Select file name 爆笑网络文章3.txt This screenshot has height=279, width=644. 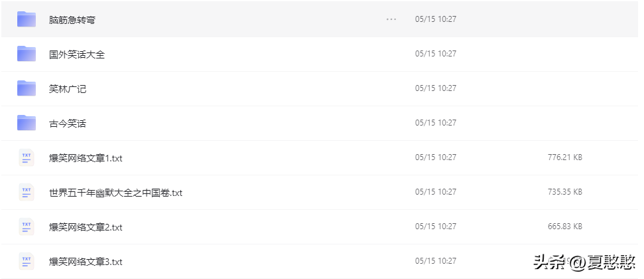point(86,262)
